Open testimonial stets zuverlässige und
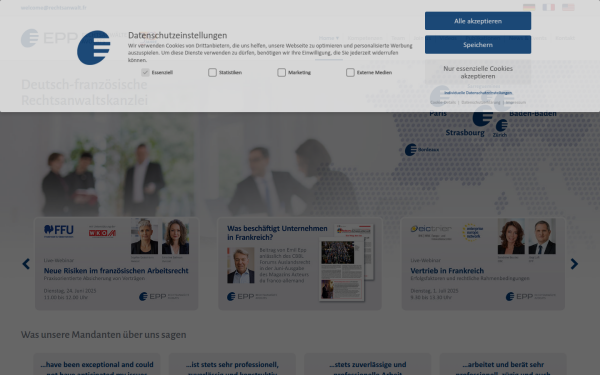 coord(368,364)
